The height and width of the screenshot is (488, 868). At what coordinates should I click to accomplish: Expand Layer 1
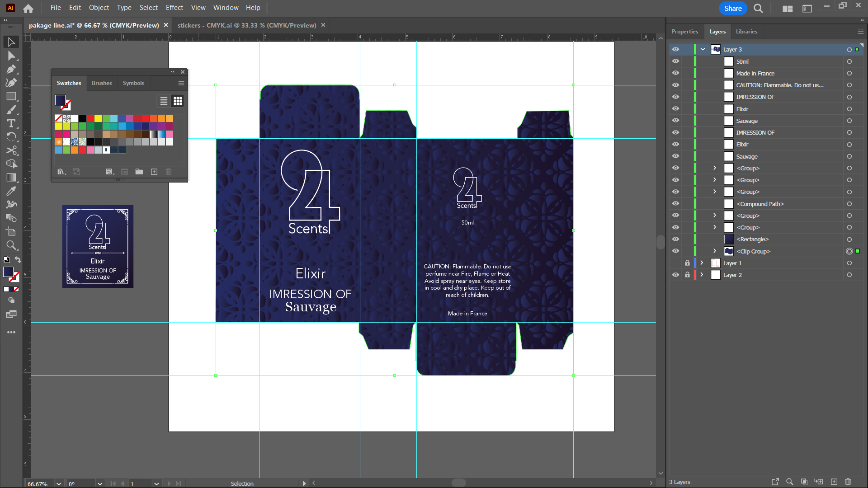pyautogui.click(x=702, y=263)
